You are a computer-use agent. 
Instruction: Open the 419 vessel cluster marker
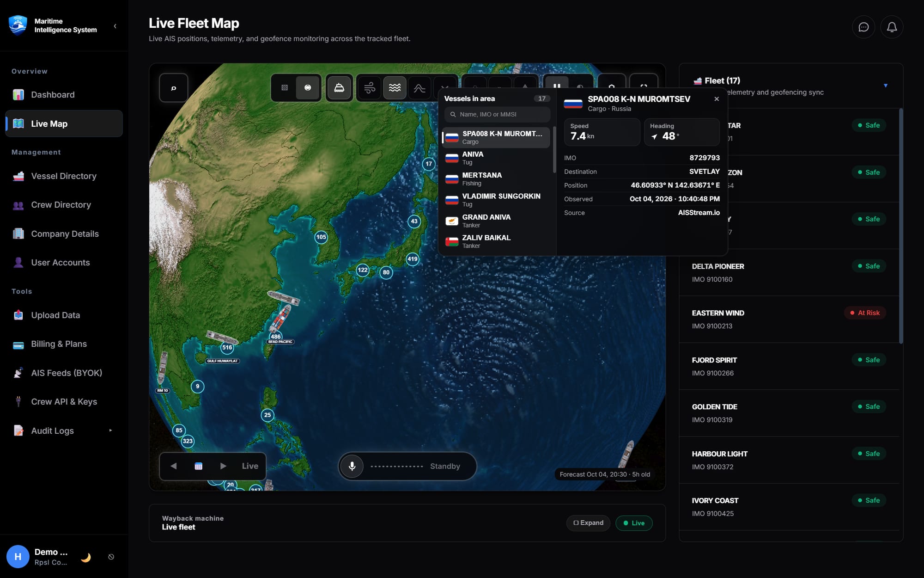click(413, 259)
